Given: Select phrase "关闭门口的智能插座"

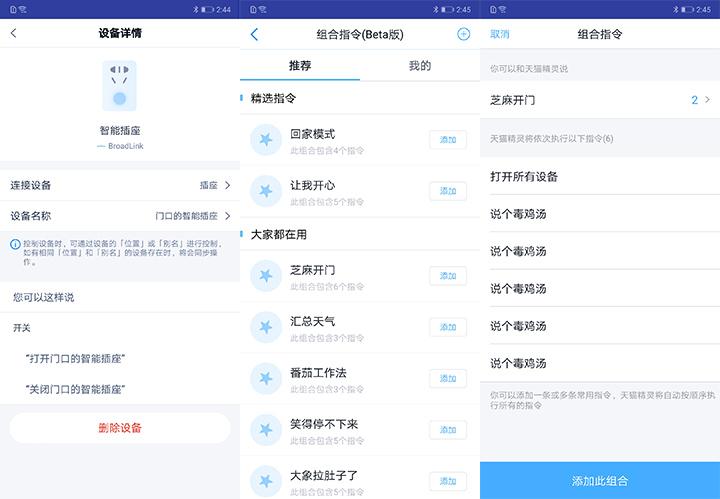Looking at the screenshot, I should 75,389.
